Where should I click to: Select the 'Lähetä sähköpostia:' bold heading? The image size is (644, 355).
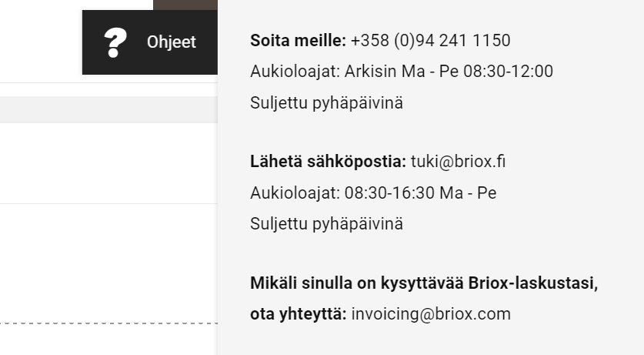click(329, 162)
